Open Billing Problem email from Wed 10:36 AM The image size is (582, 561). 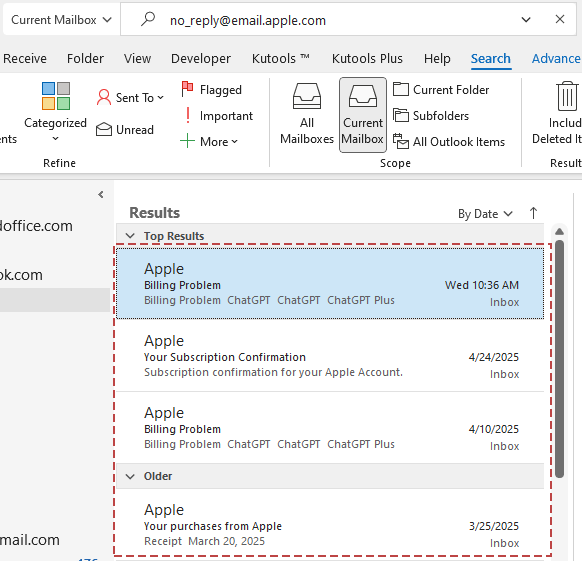(330, 284)
